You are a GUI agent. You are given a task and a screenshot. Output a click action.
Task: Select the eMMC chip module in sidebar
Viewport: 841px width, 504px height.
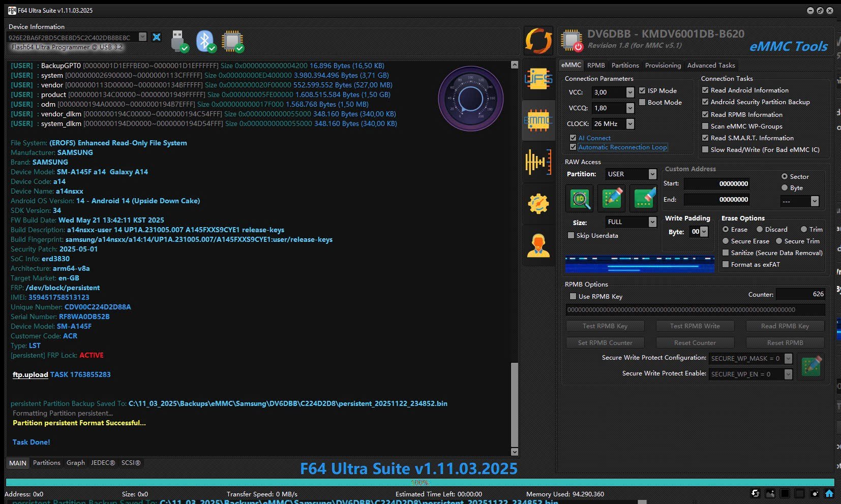click(x=538, y=120)
